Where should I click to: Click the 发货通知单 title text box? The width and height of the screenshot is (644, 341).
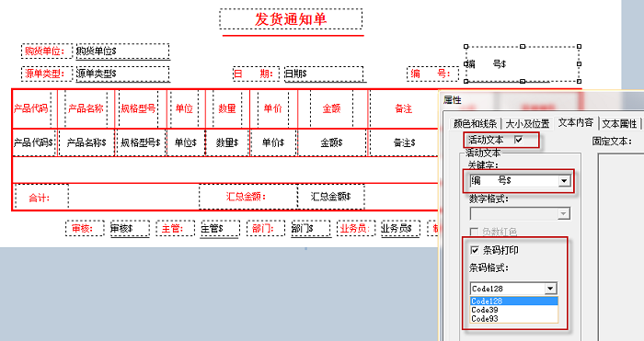click(291, 19)
